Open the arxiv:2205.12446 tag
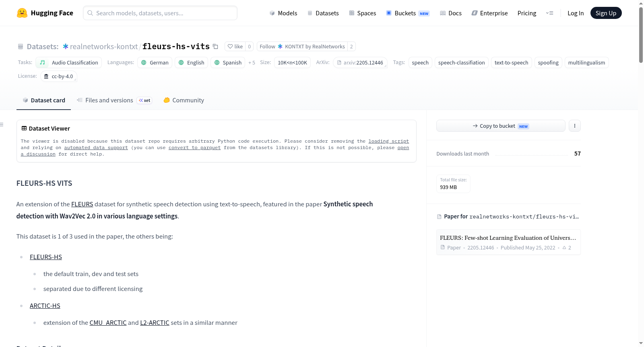The width and height of the screenshot is (644, 347). [x=360, y=62]
